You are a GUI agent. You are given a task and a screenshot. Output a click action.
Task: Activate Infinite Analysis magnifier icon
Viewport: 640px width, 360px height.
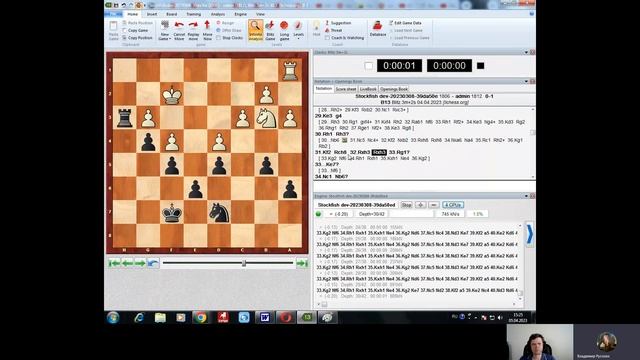(x=256, y=30)
